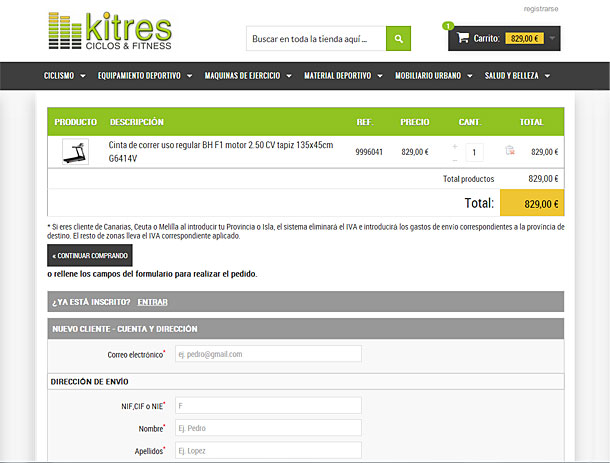
Task: Click the Continuar Comprando button
Action: pos(89,255)
